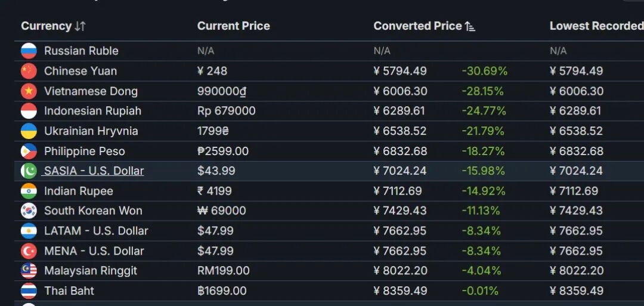Image resolution: width=644 pixels, height=306 pixels.
Task: Click the Philippine flag icon
Action: (x=29, y=151)
